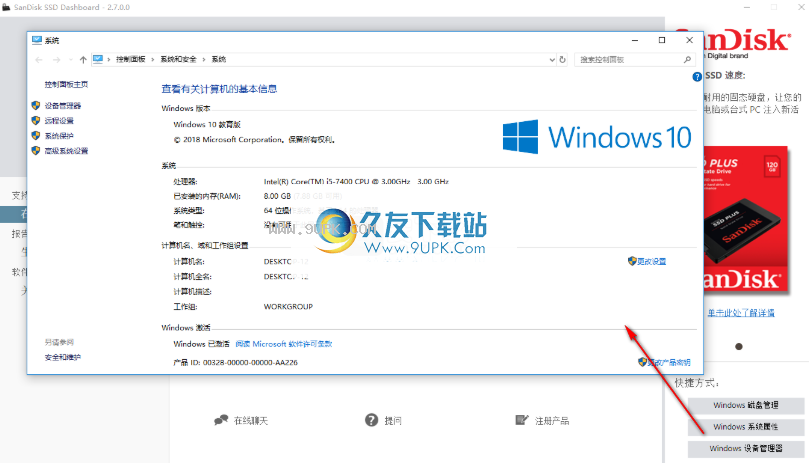The width and height of the screenshot is (809, 463).
Task: Minimize the System window
Action: 635,40
